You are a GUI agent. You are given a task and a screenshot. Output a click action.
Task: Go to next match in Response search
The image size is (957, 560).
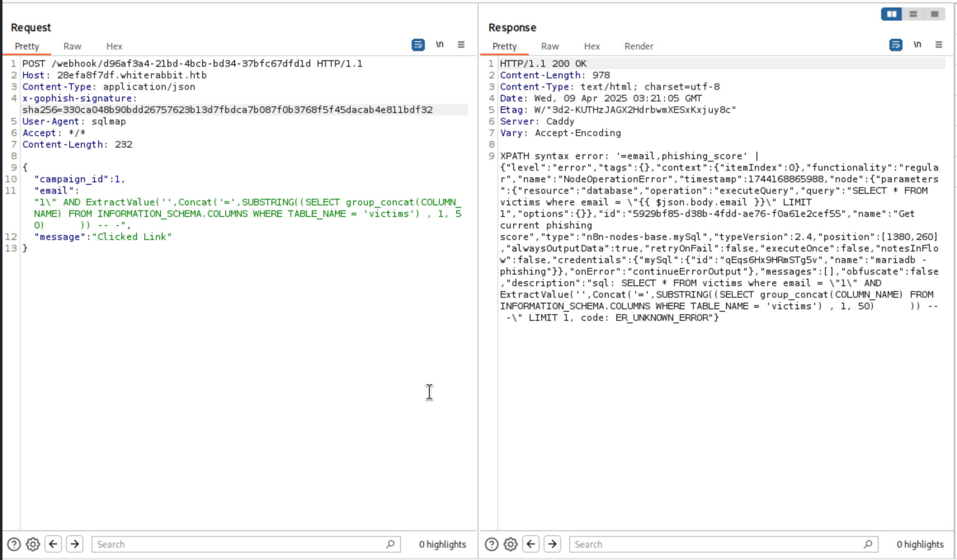tap(552, 544)
